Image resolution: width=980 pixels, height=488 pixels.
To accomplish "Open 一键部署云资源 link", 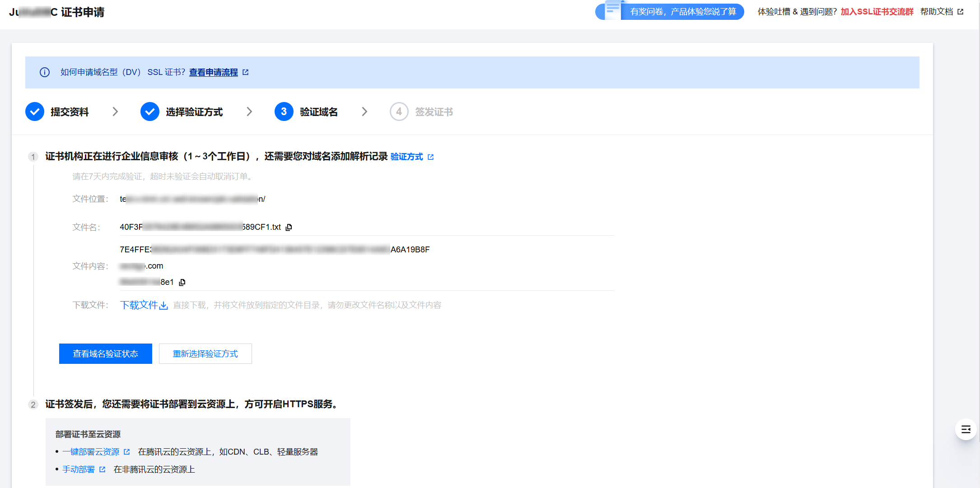I will 91,452.
